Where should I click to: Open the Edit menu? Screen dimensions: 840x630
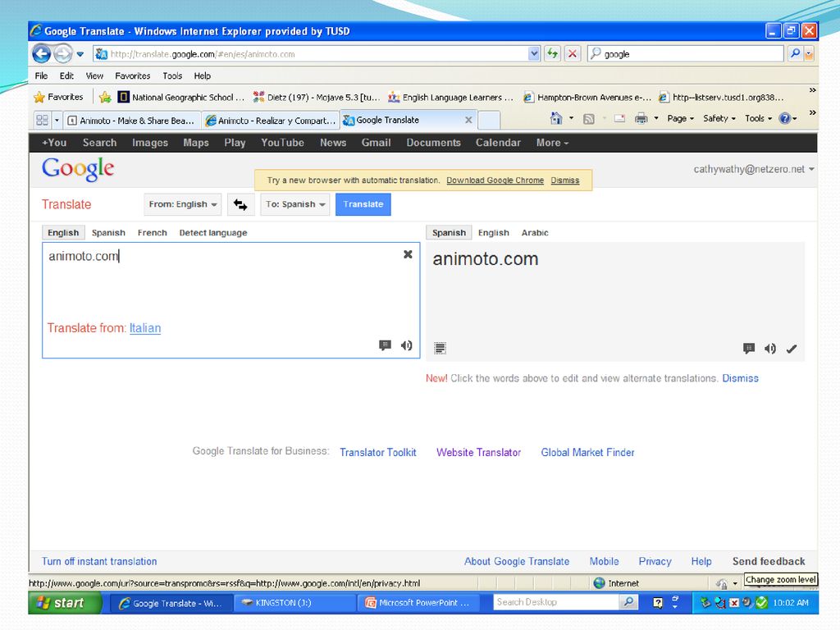click(x=66, y=76)
